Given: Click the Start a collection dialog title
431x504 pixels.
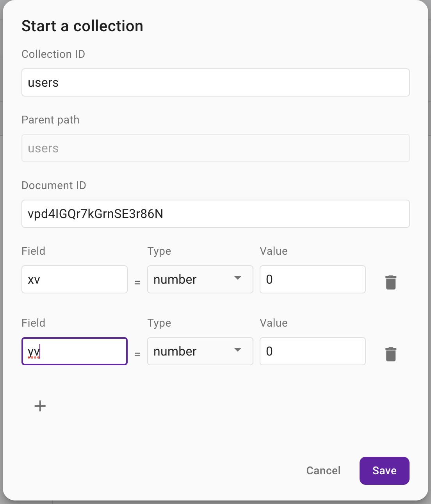Looking at the screenshot, I should coord(82,26).
